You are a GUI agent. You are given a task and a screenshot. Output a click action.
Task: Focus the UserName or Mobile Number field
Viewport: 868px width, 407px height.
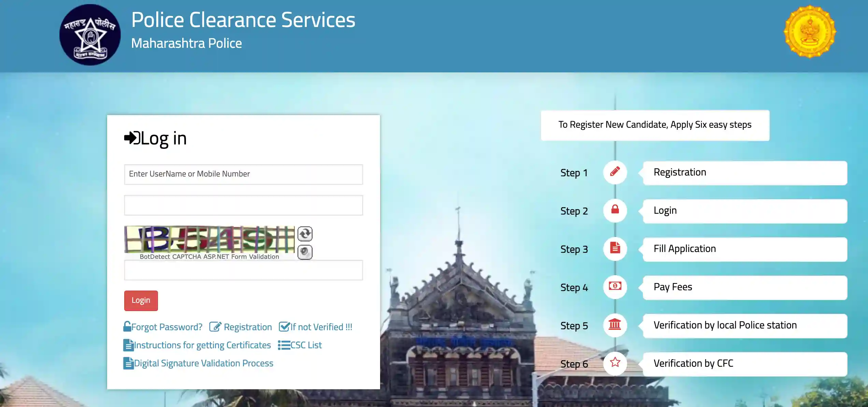244,174
